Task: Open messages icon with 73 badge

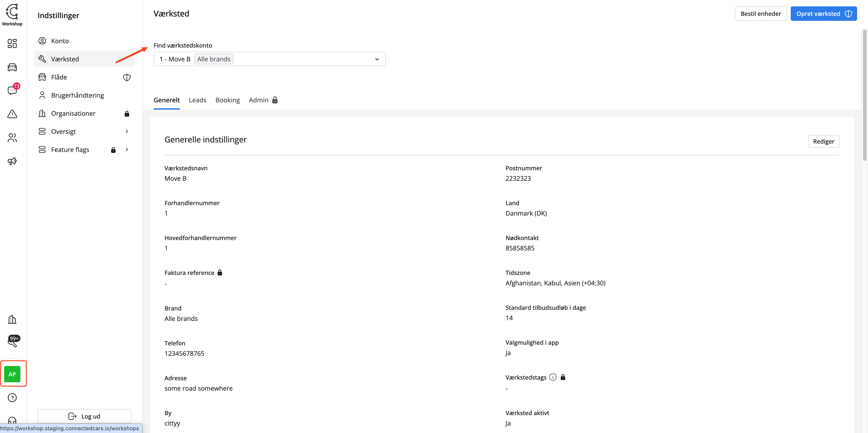Action: coord(12,90)
